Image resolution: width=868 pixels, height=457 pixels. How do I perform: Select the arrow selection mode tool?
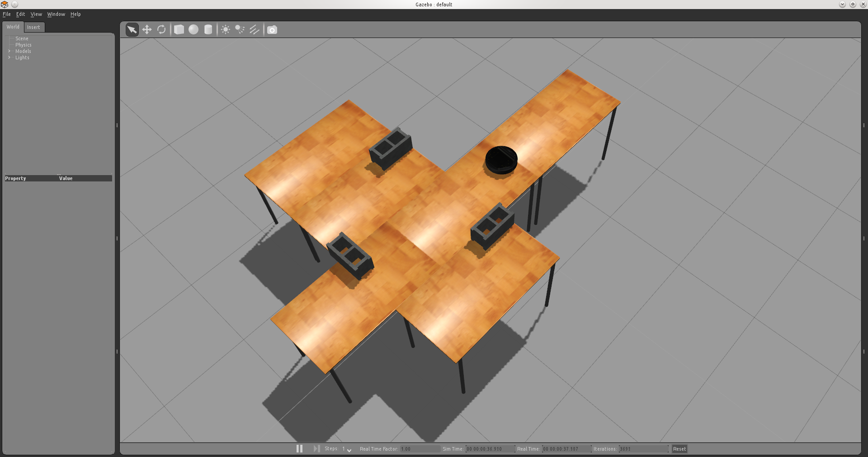[x=132, y=30]
